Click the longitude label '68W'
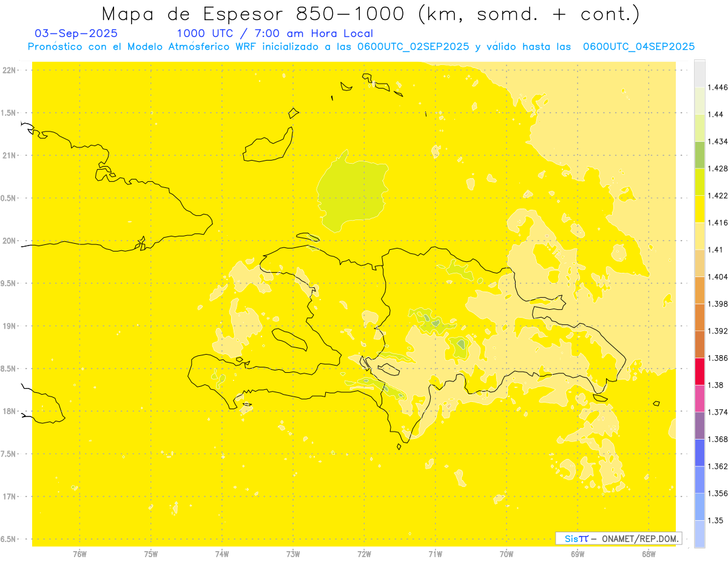Screen dimensions: 728x562 pos(649,554)
